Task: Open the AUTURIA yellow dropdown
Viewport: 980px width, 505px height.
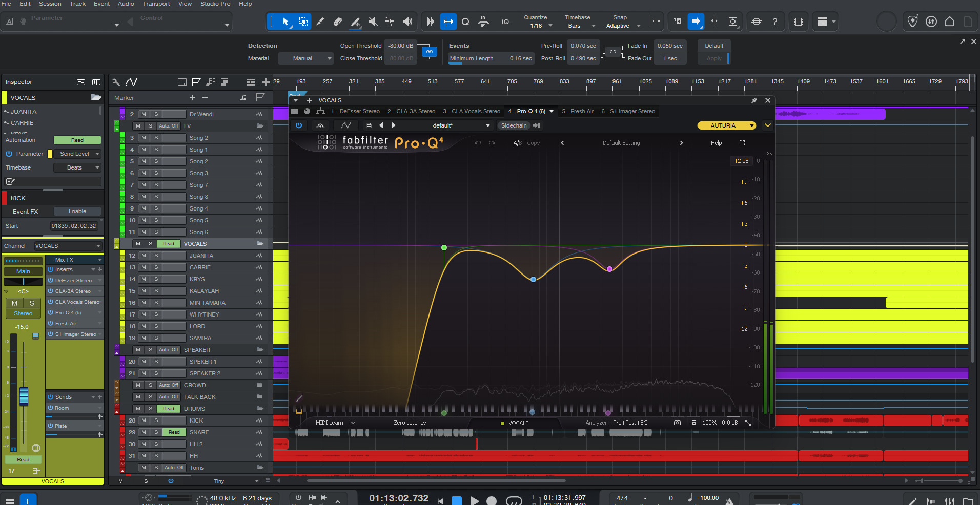Action: (x=727, y=125)
